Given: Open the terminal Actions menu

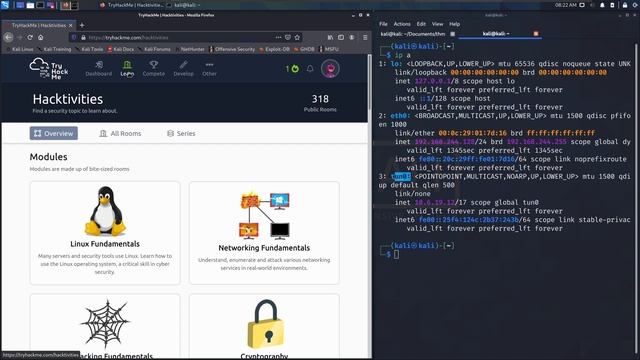Looking at the screenshot, I should pyautogui.click(x=402, y=24).
